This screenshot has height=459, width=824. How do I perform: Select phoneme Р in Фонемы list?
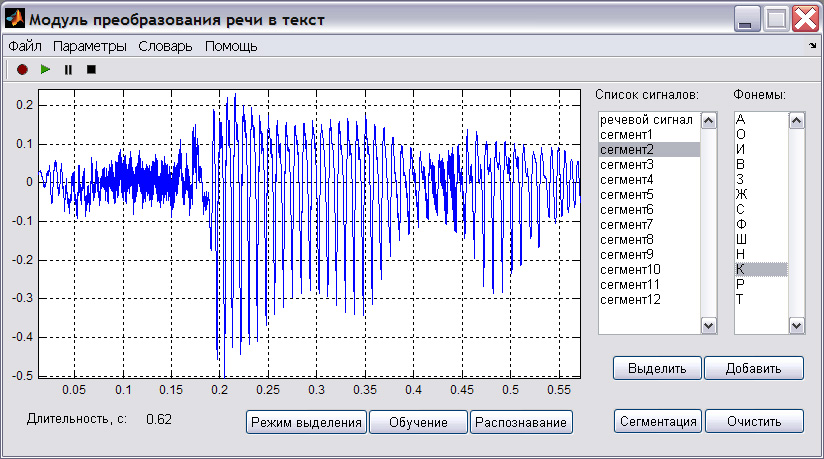click(761, 284)
